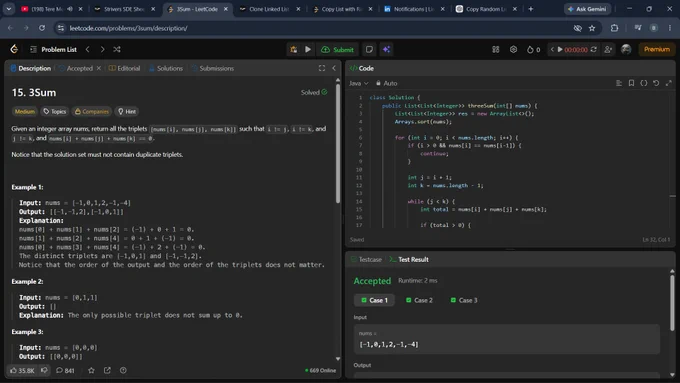Click the nums input value field
Screen dimensions: 680x383
click(x=507, y=339)
